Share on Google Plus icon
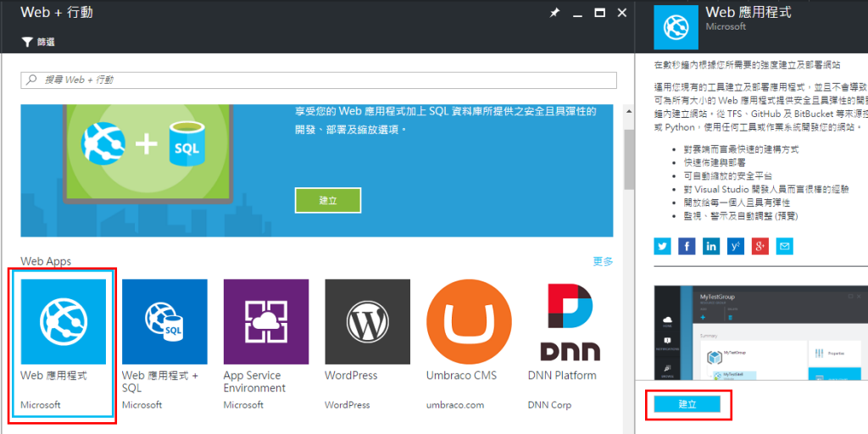 coord(760,247)
